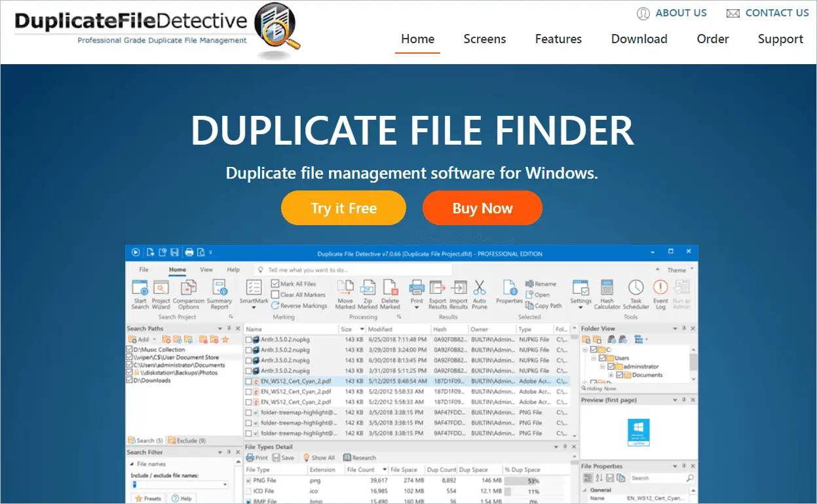Open the ABOUT US link

tap(672, 13)
